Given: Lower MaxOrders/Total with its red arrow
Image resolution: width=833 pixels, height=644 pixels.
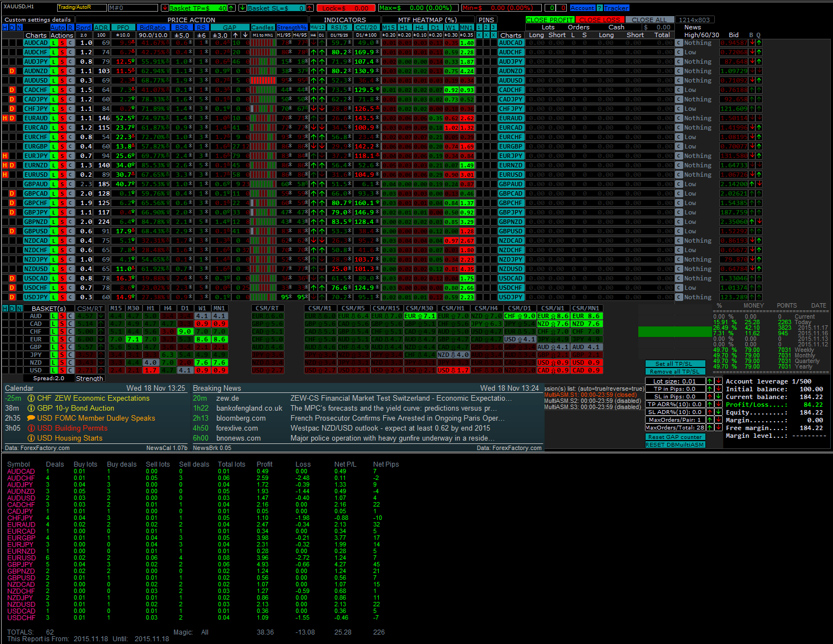Looking at the screenshot, I should point(718,428).
